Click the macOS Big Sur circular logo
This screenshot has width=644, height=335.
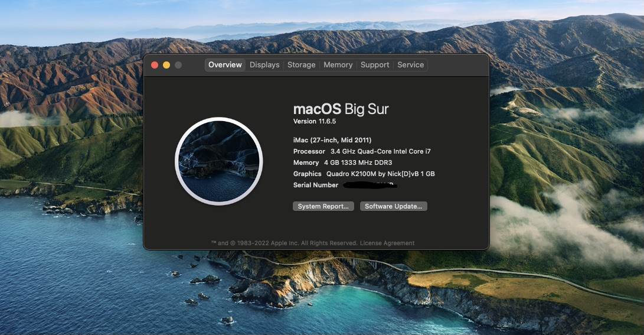[219, 161]
